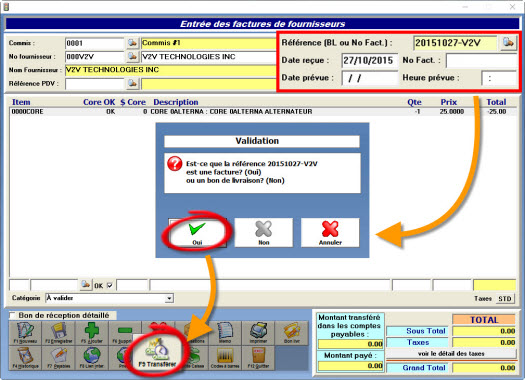Screen dimensions: 525x380
Task: Click the No Fact. input field
Action: (482, 61)
